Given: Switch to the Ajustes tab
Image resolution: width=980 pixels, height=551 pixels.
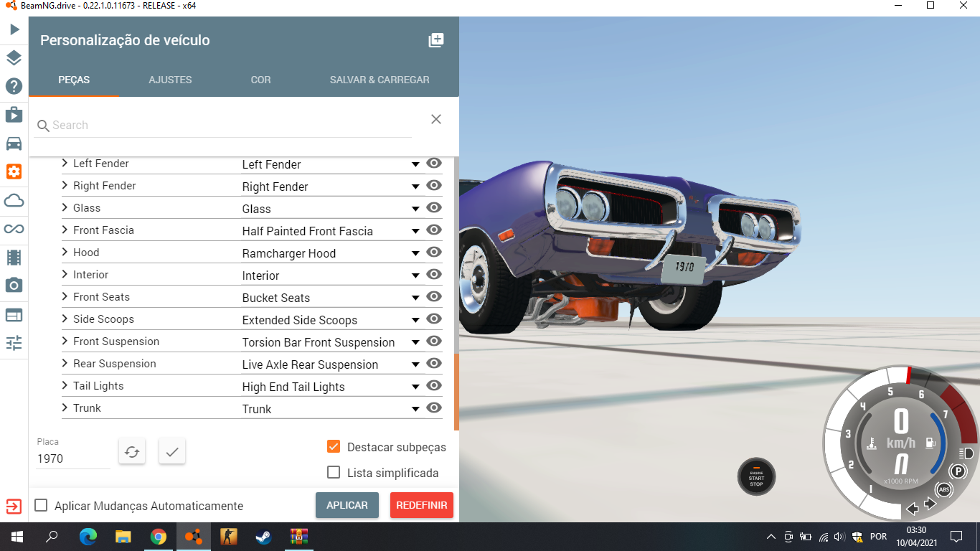Looking at the screenshot, I should (x=170, y=80).
